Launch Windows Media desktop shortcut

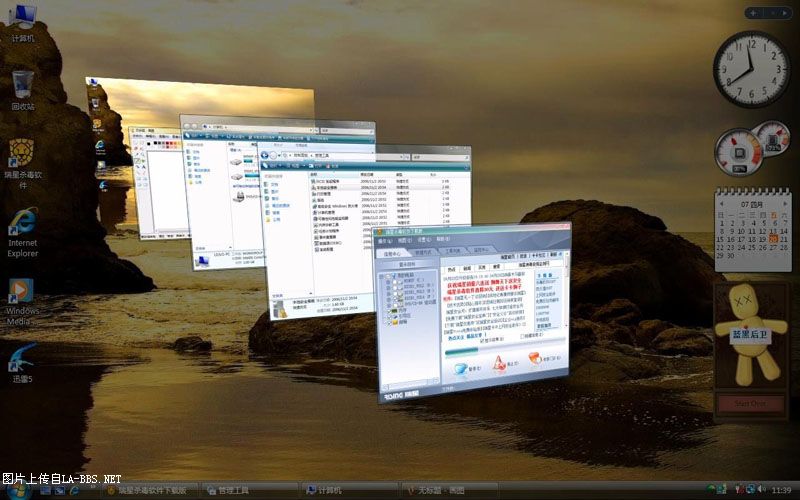(x=22, y=292)
